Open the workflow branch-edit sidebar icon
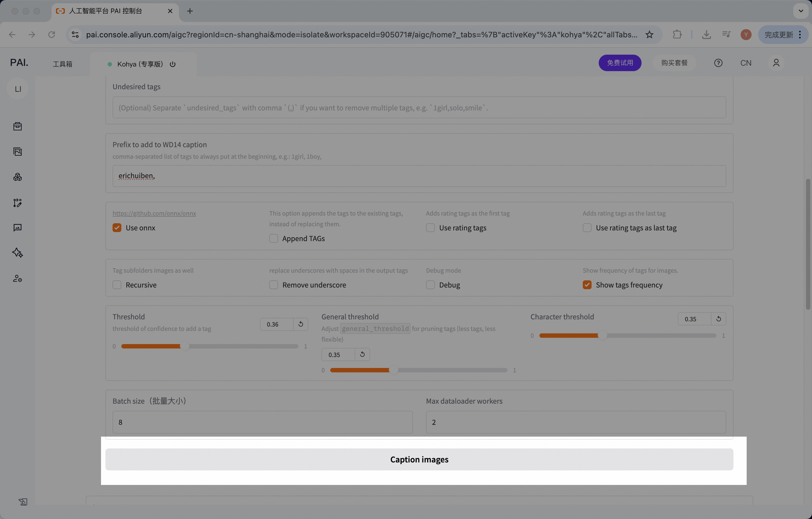The height and width of the screenshot is (519, 812). [18, 203]
